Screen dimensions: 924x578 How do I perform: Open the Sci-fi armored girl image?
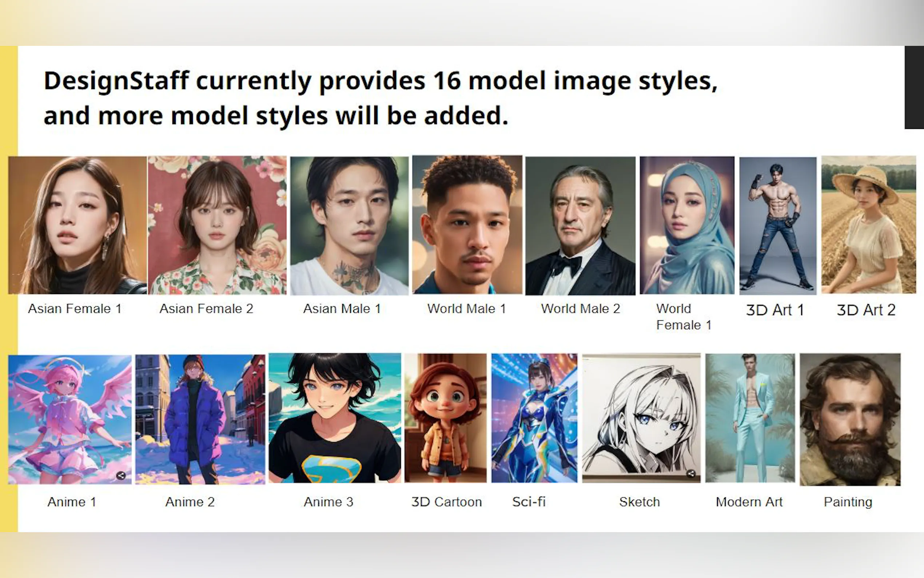[534, 418]
